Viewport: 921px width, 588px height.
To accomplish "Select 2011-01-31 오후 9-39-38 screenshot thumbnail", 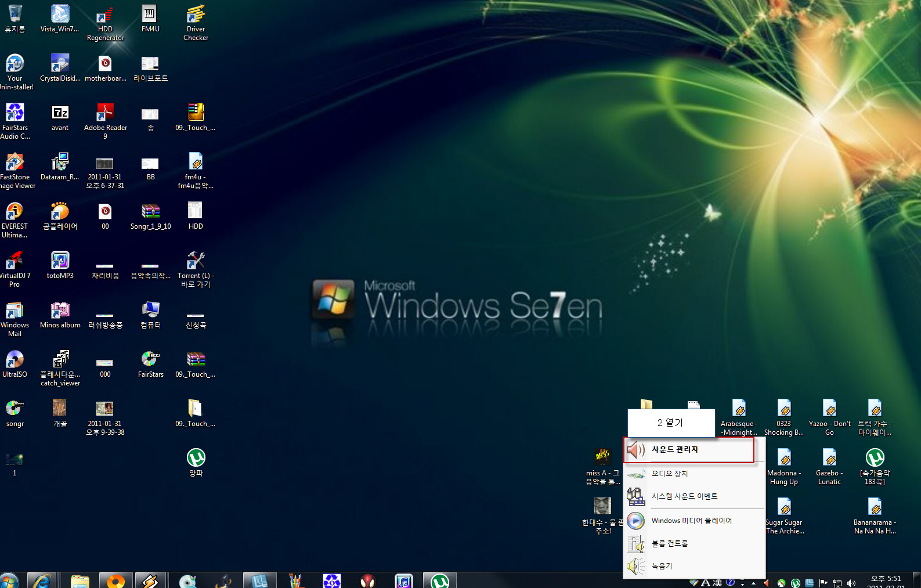I will pos(105,417).
